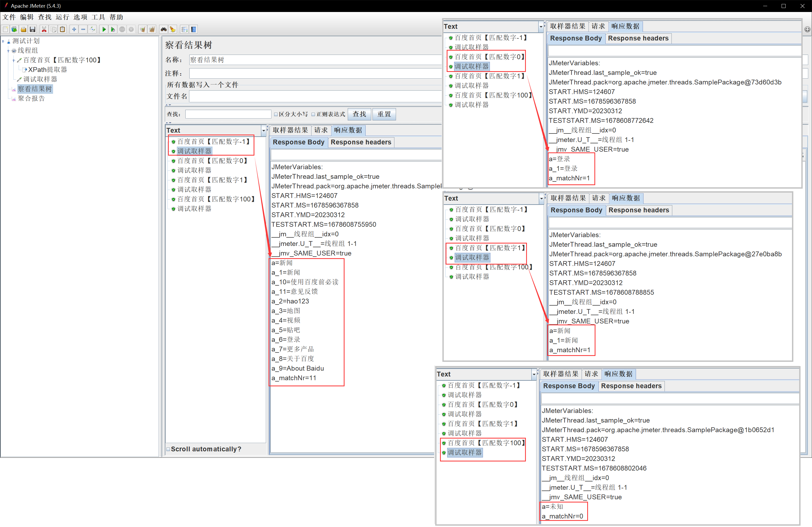Open the Text renderer dropdown
Viewport: 812px width, 527px height.
[263, 131]
